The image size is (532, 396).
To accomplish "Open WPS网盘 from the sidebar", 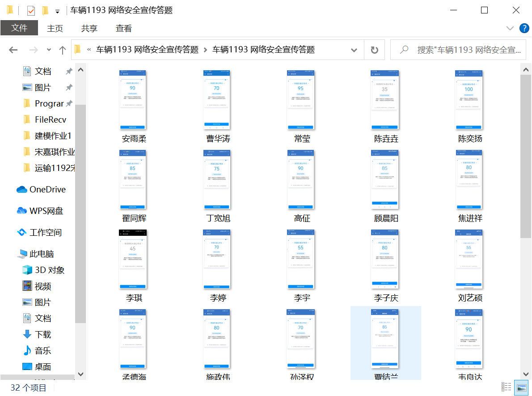I will pyautogui.click(x=46, y=211).
